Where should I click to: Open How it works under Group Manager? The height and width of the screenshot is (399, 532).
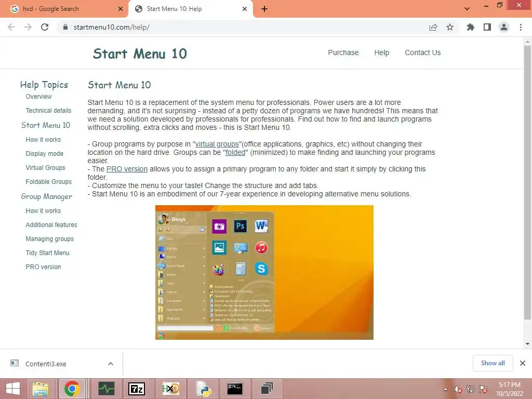[x=44, y=211]
